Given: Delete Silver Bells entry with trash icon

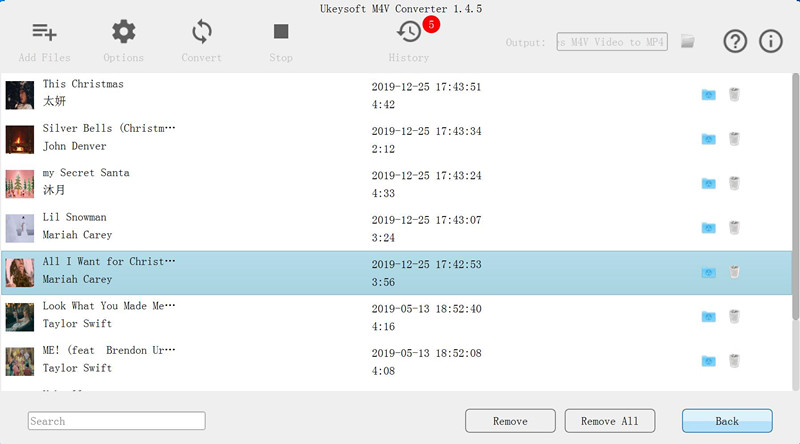Looking at the screenshot, I should (x=734, y=139).
